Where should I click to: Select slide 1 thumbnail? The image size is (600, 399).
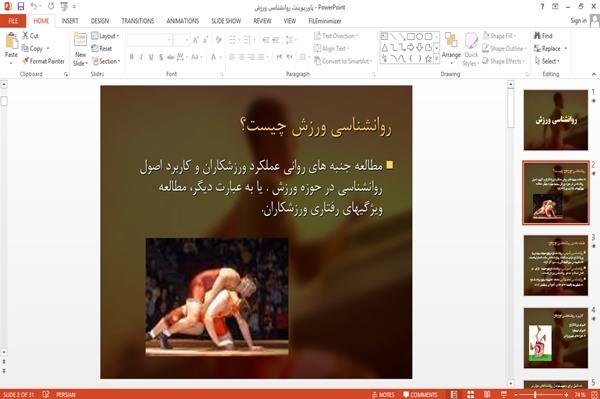tap(556, 120)
